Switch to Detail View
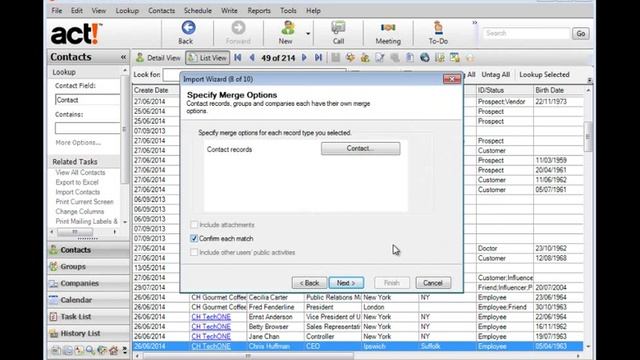The image size is (640, 360). (158, 58)
